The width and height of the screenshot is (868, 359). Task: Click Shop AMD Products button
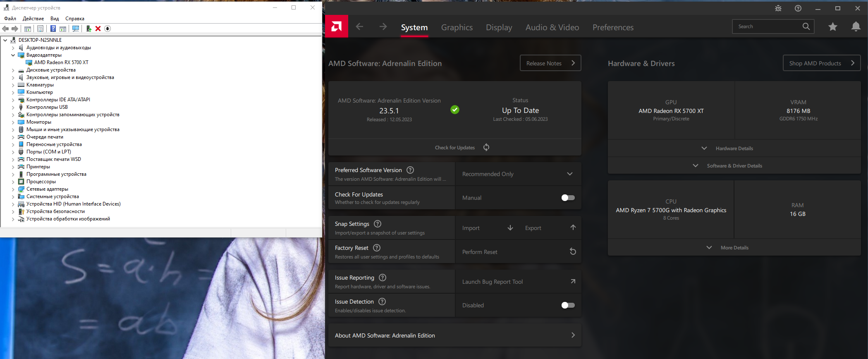(x=822, y=63)
